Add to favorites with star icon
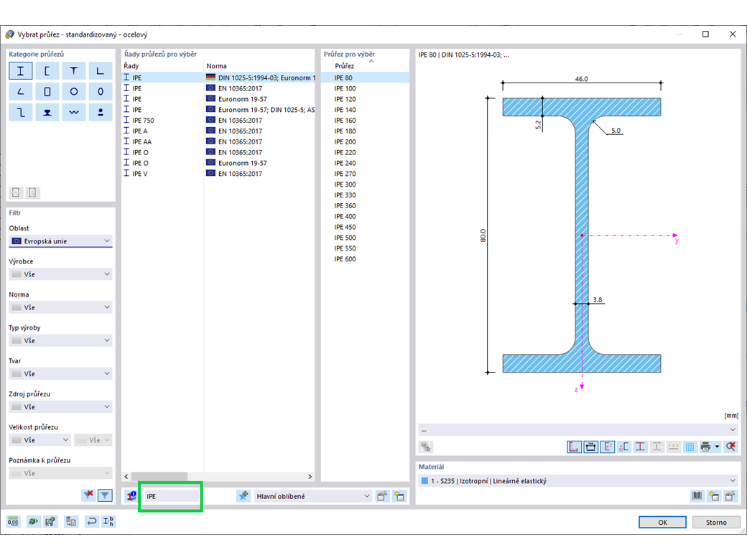This screenshot has width=747, height=560. coord(243,496)
